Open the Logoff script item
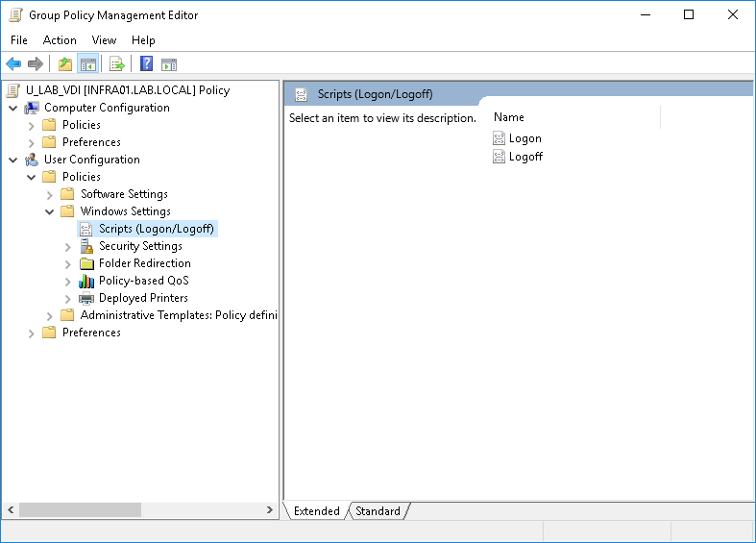The image size is (756, 543). coord(525,157)
